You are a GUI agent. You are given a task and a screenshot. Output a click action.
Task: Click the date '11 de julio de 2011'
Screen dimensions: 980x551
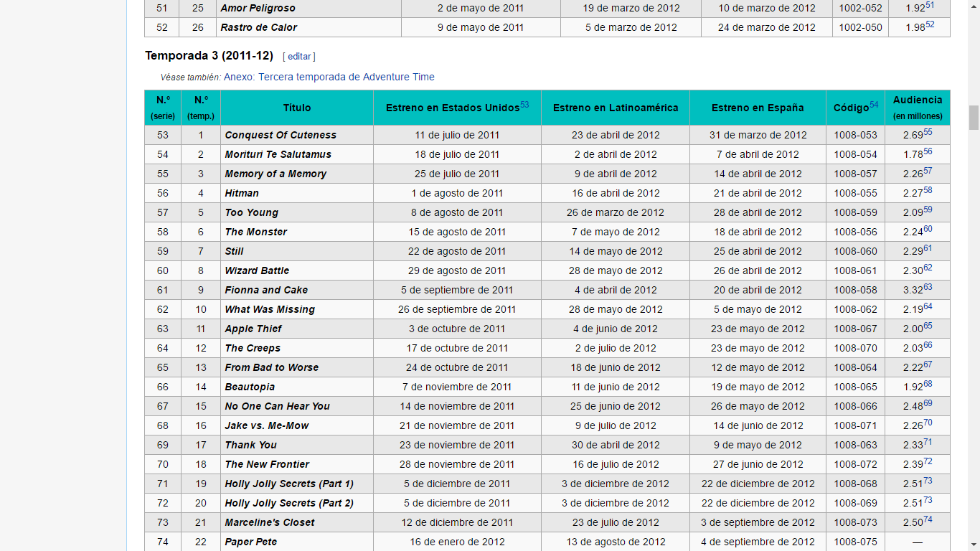click(x=457, y=135)
